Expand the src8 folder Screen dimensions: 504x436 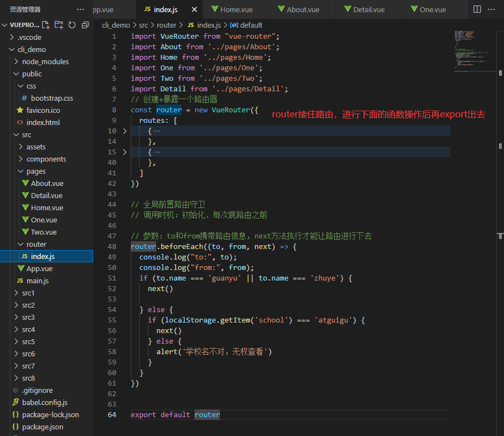(17, 378)
